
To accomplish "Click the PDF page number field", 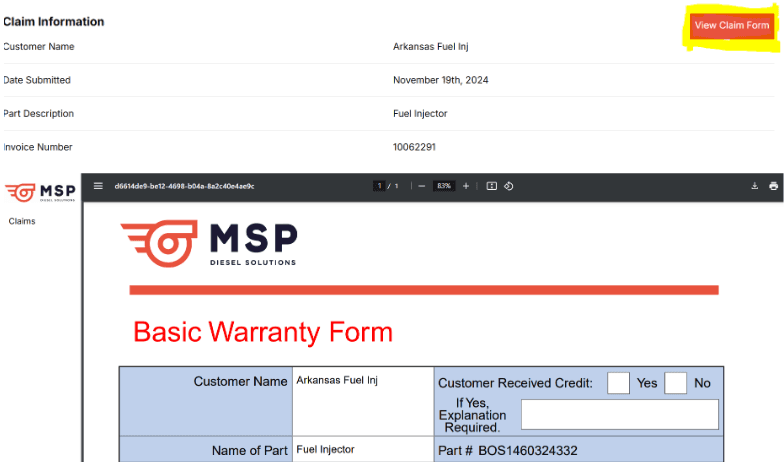I will 379,186.
